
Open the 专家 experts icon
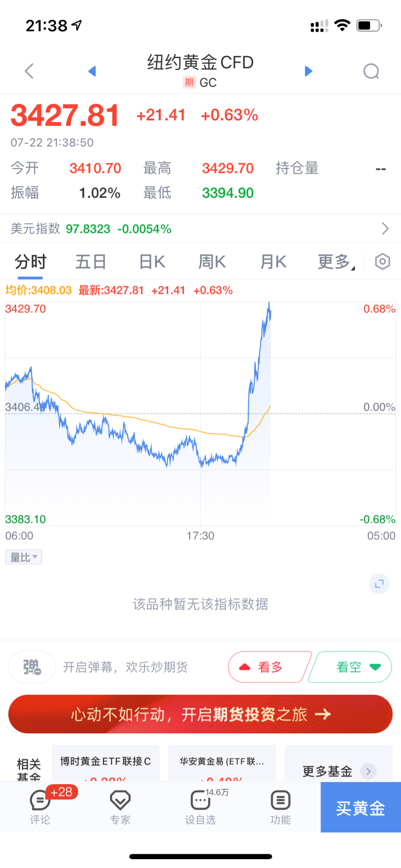coord(120,807)
